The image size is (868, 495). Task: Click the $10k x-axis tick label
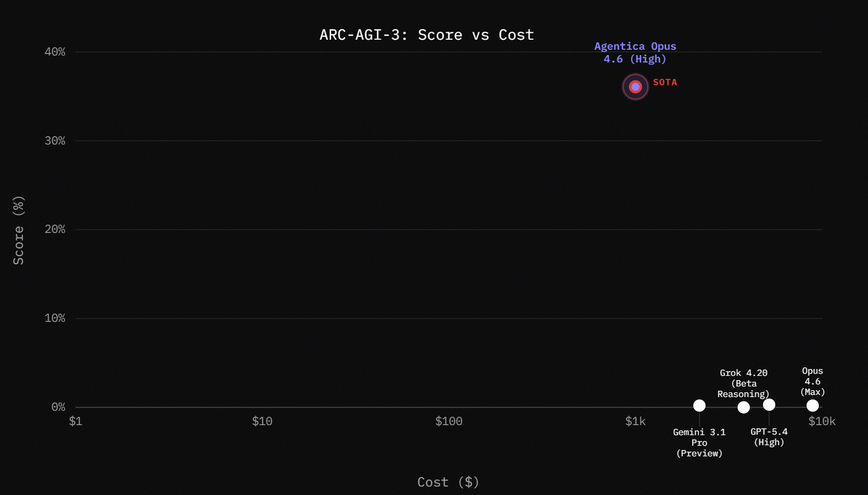(x=822, y=421)
